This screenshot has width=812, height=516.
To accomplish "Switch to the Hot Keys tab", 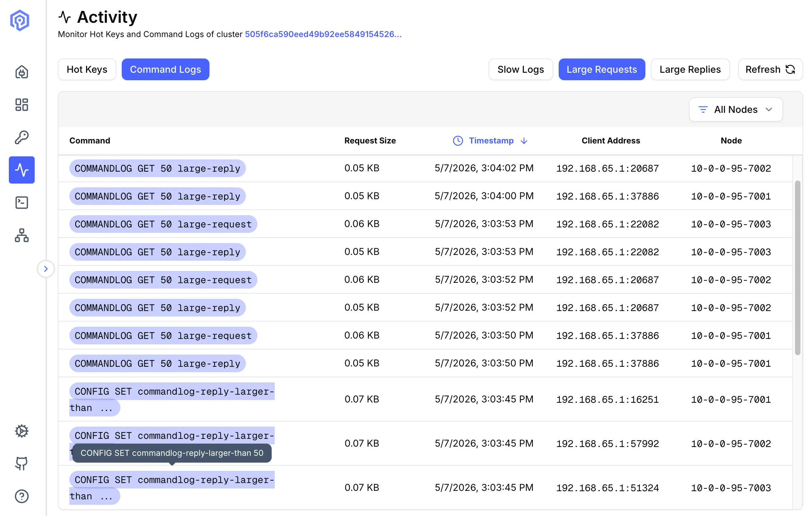I will [x=87, y=69].
